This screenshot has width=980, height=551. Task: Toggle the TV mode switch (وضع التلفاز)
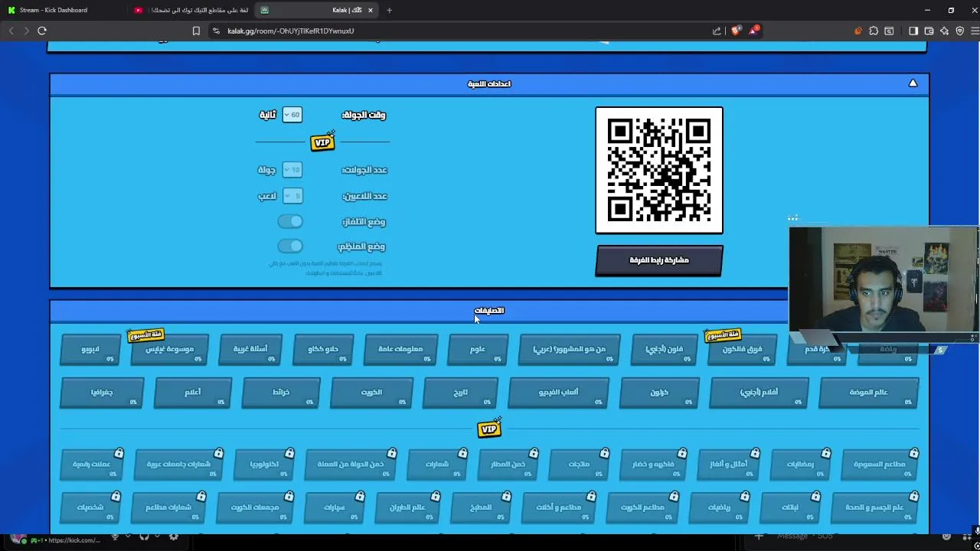pyautogui.click(x=290, y=221)
